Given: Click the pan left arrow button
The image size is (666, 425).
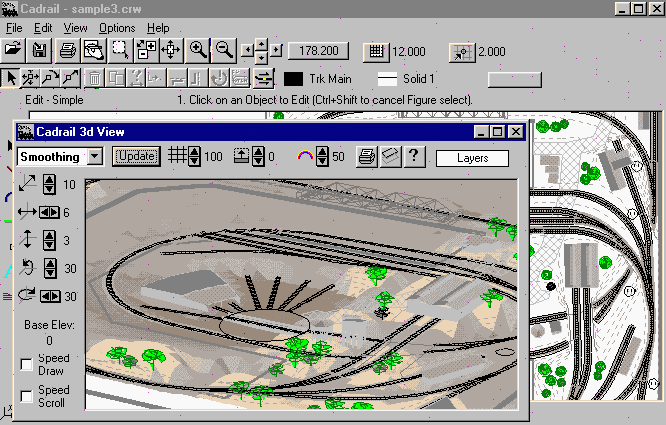Looking at the screenshot, I should point(247,51).
